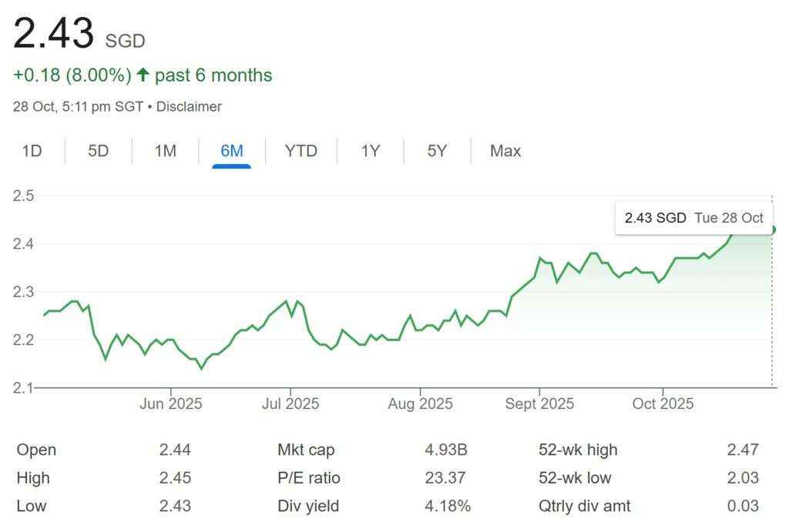Select the Max timeframe
Viewport: 789px width, 532px height.
tap(505, 151)
